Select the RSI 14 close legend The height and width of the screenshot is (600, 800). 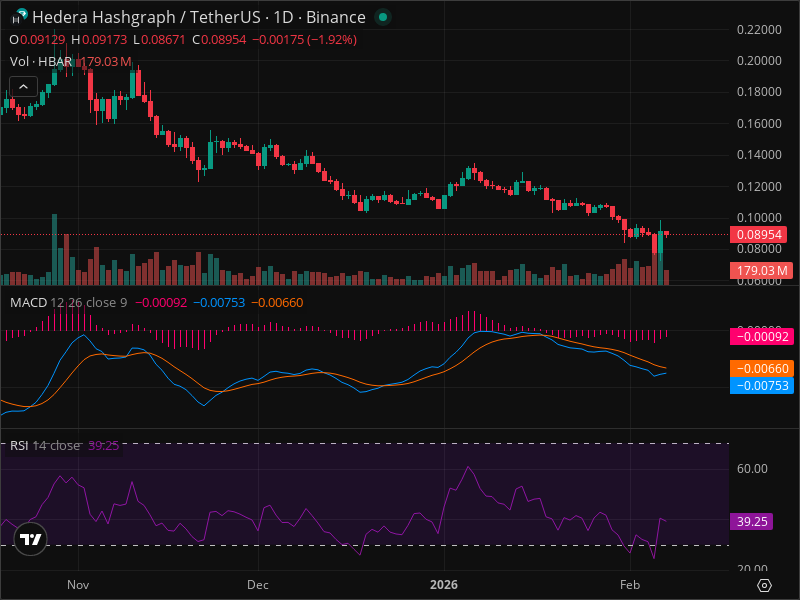[45, 445]
